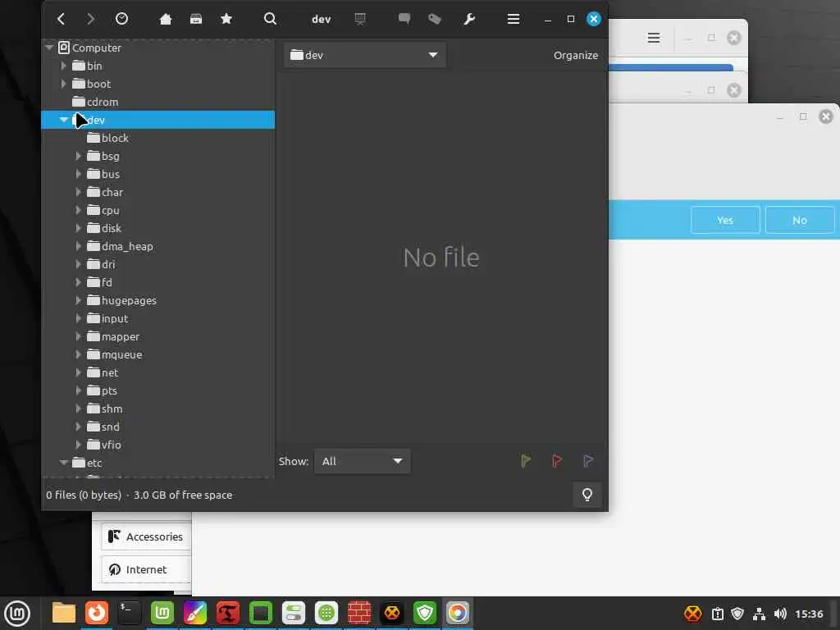Viewport: 840px width, 630px height.
Task: Click the network tray icon
Action: click(759, 614)
